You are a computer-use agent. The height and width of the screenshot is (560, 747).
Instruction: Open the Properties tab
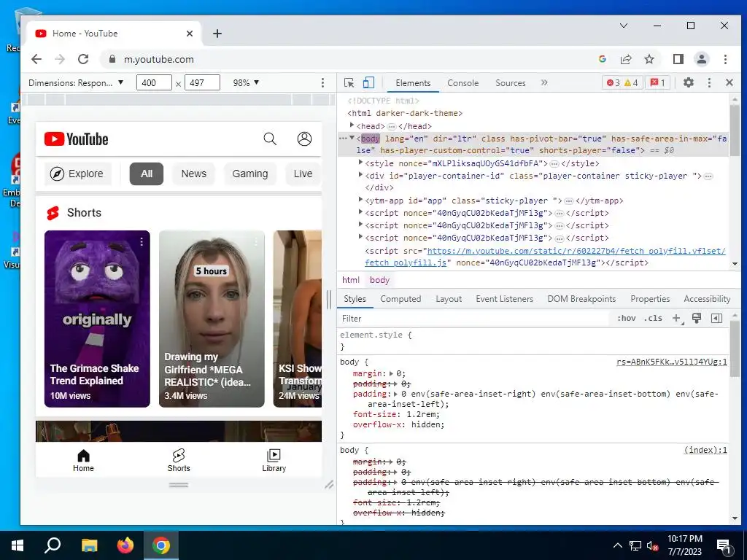click(650, 299)
